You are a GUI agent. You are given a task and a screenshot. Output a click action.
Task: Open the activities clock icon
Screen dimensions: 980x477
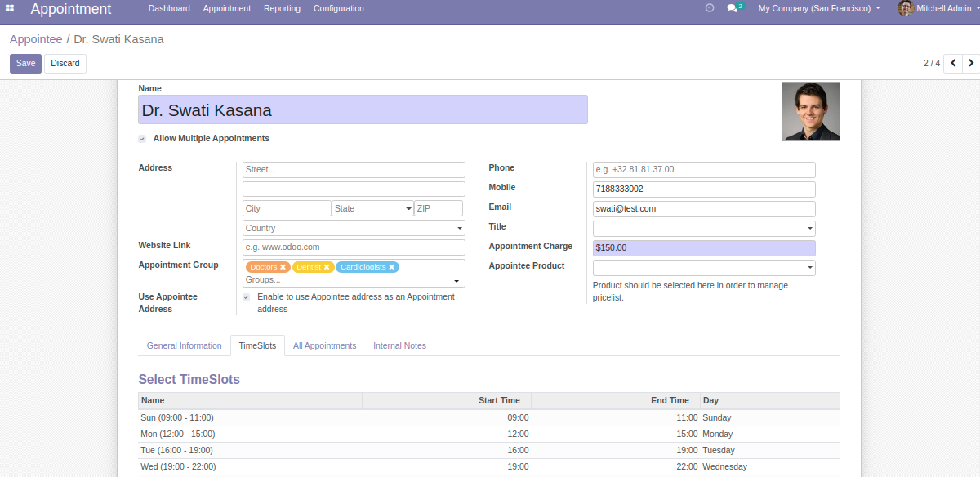(x=709, y=8)
